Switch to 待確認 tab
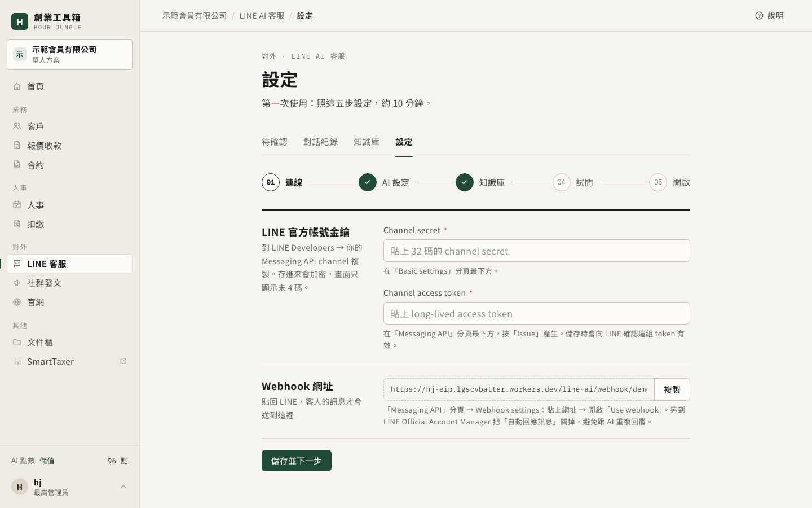The width and height of the screenshot is (812, 508). pos(275,142)
